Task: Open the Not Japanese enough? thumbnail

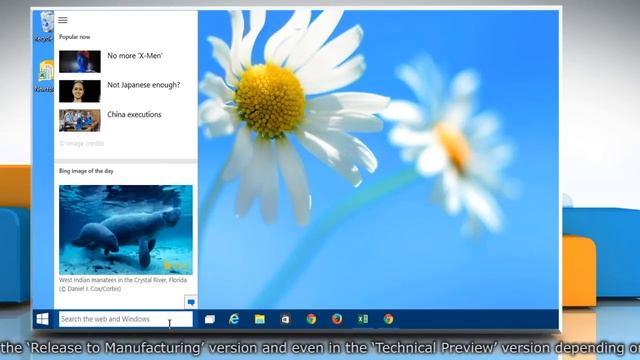Action: [80, 91]
